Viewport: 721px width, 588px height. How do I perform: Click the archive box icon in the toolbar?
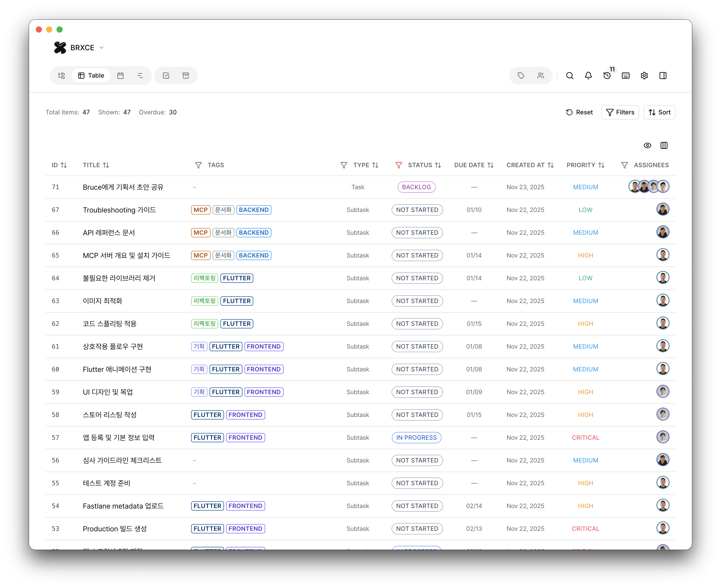point(186,76)
